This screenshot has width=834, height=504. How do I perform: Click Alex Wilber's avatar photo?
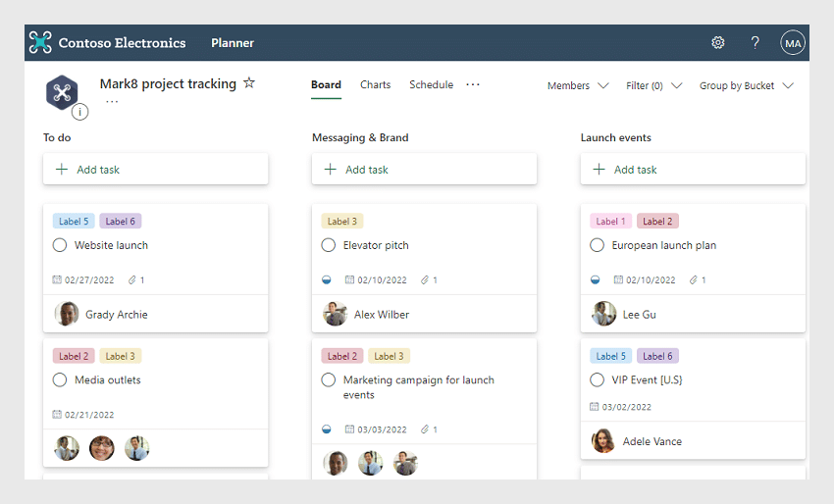(x=336, y=314)
